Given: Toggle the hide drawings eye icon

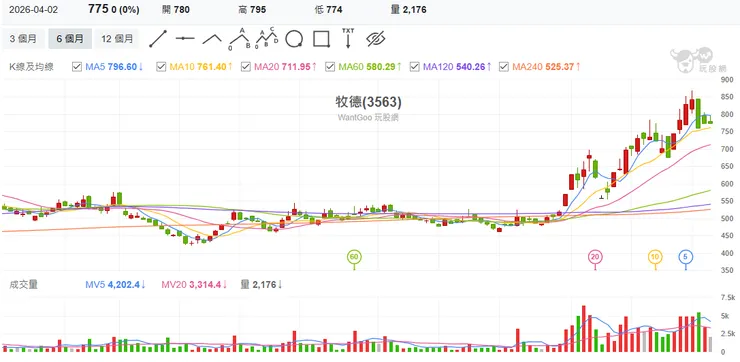Looking at the screenshot, I should (376, 39).
